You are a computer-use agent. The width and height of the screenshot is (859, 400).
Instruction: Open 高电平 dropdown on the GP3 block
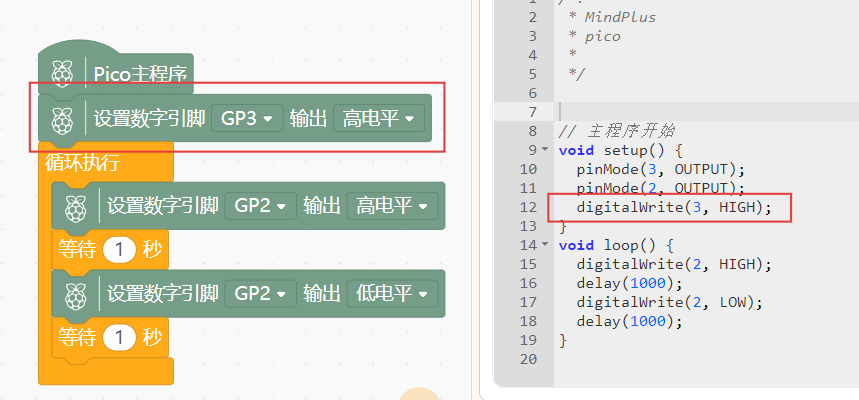point(378,118)
